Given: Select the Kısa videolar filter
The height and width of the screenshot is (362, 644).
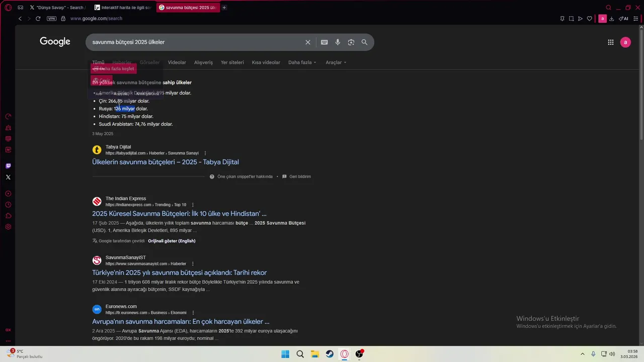Looking at the screenshot, I should pyautogui.click(x=266, y=62).
